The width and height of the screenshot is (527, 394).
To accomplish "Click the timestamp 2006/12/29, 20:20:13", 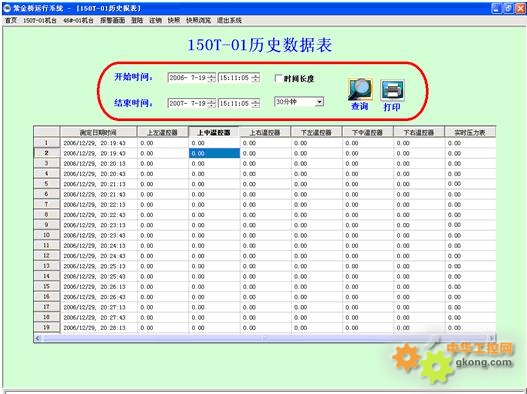I will (94, 163).
